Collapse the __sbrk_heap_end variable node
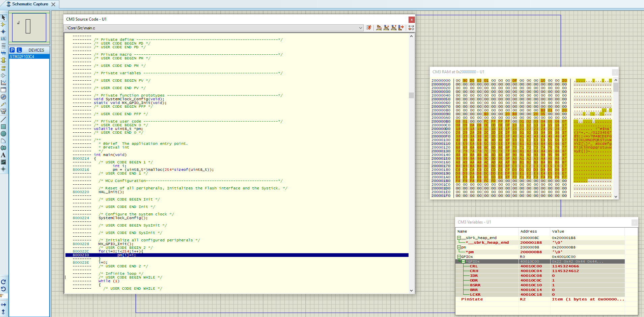 point(459,238)
